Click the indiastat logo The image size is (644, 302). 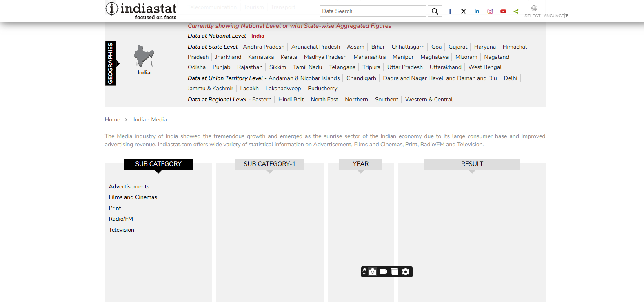(x=141, y=11)
